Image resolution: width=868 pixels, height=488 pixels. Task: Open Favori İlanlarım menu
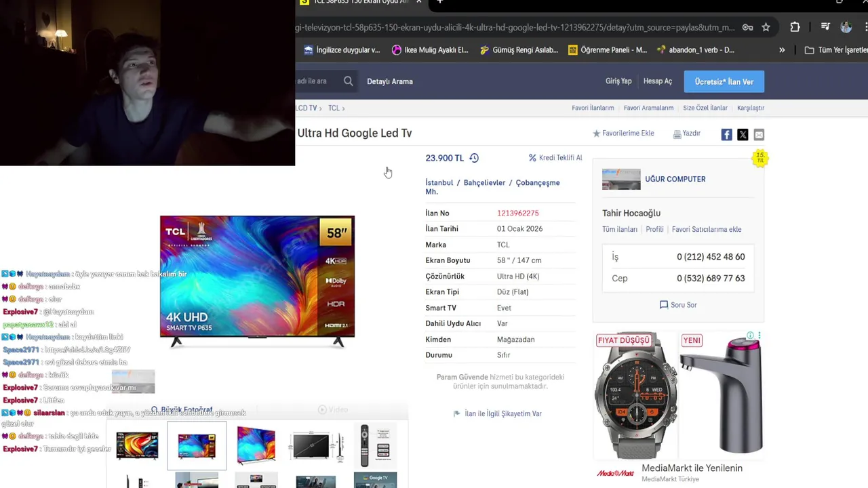[x=593, y=108]
